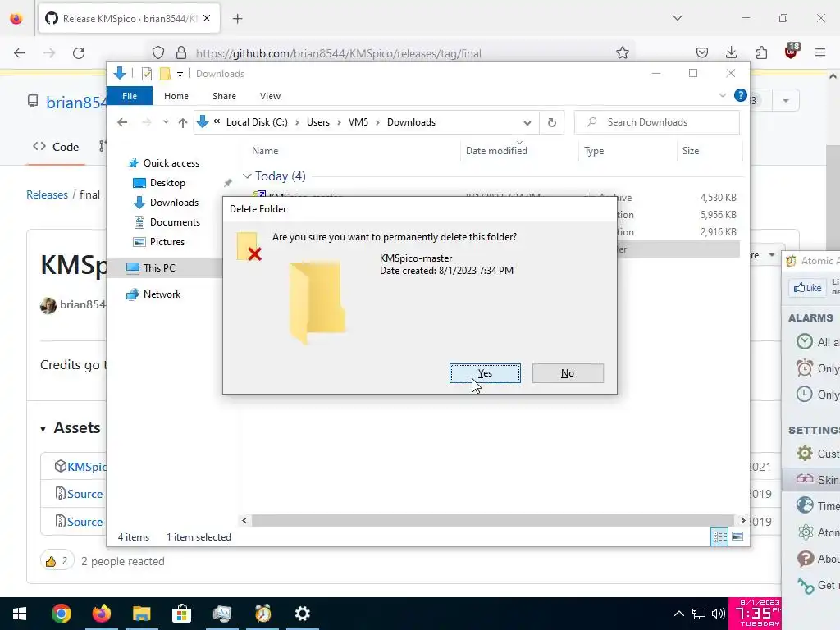This screenshot has height=630, width=840.
Task: Open uBlock Origin extension icon
Action: pyautogui.click(x=792, y=52)
